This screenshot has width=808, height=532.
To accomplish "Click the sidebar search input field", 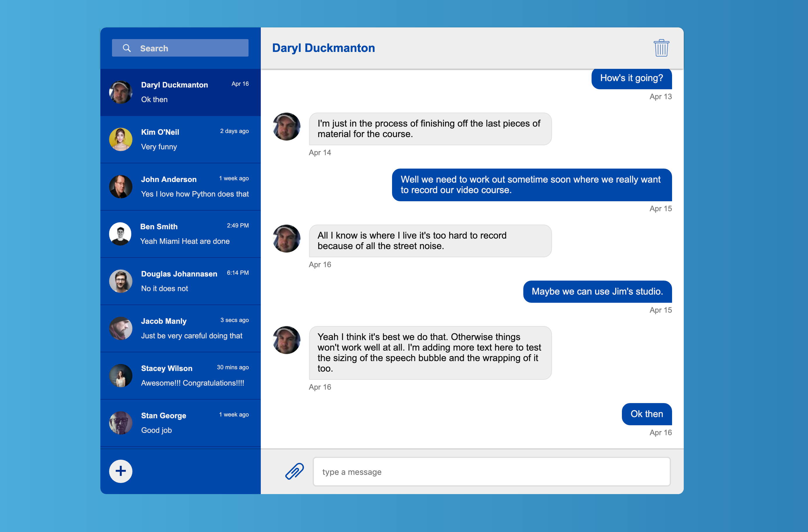I will tap(181, 48).
